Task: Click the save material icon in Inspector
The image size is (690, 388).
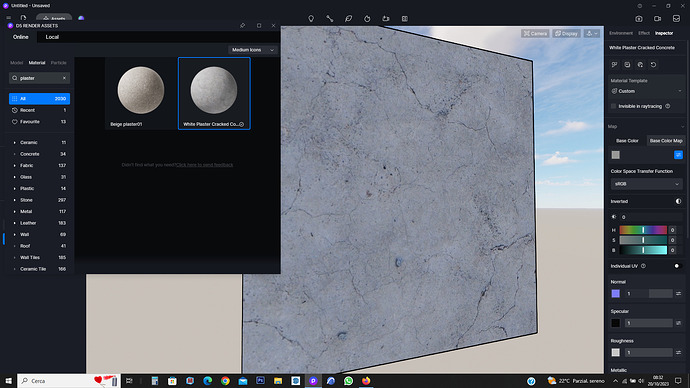Action: [628, 65]
